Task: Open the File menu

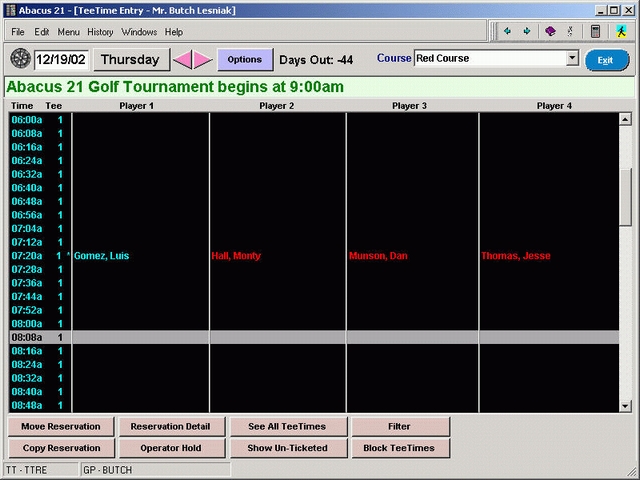Action: click(x=18, y=32)
